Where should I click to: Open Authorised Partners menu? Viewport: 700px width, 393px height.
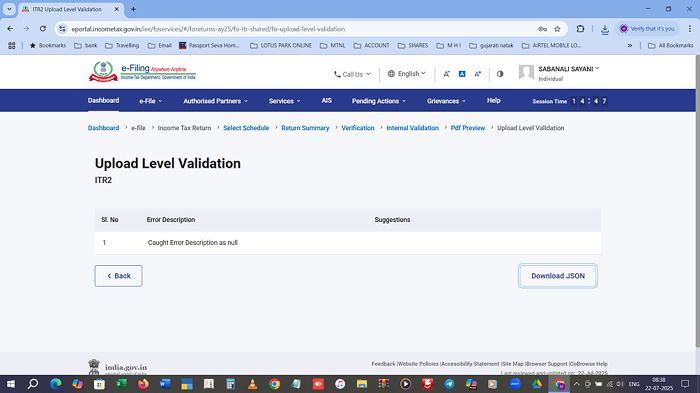(215, 101)
